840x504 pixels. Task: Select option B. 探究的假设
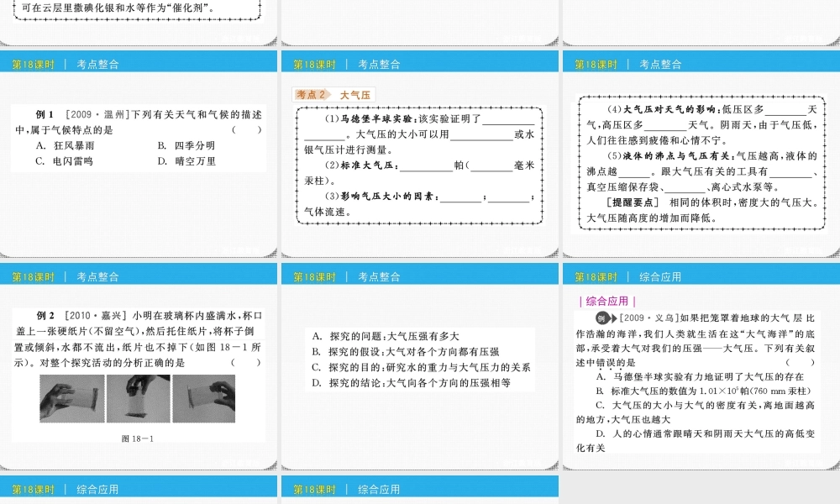pos(406,352)
